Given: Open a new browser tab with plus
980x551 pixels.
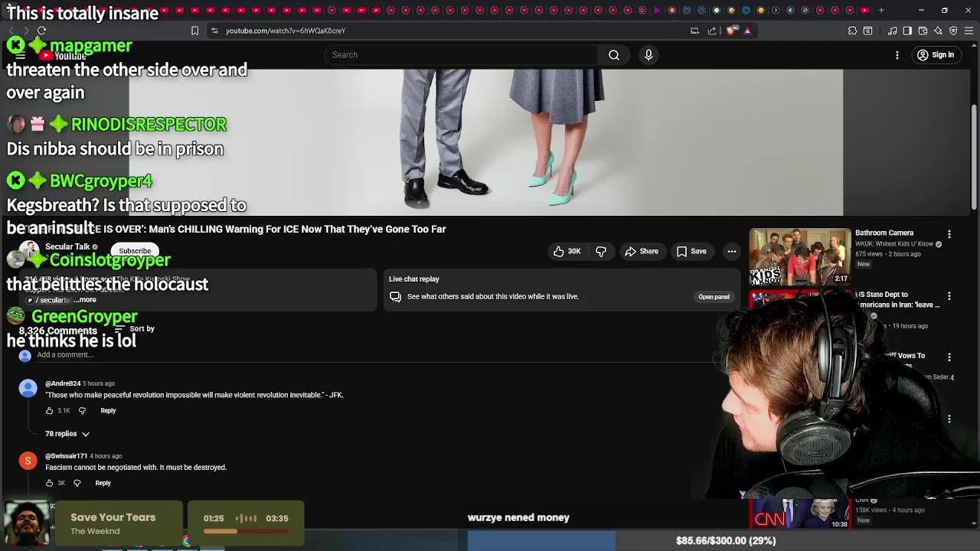Looking at the screenshot, I should pos(881,10).
